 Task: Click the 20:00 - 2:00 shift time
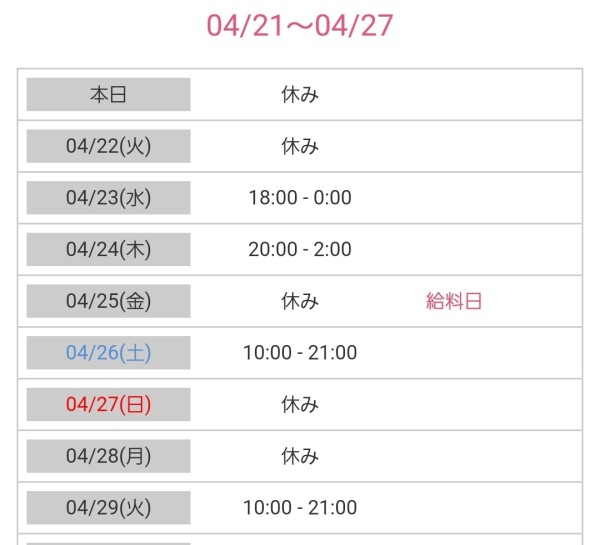[x=300, y=250]
